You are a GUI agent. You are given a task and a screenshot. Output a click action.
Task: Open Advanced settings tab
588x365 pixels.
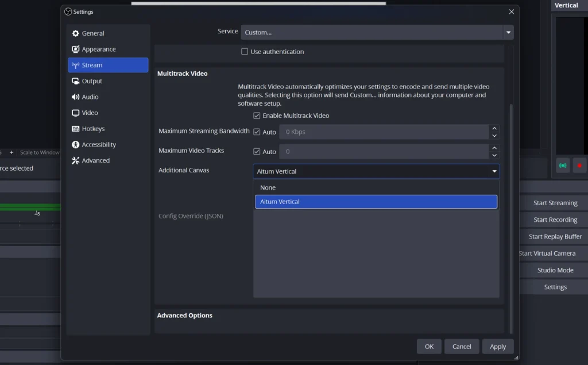pos(108,160)
